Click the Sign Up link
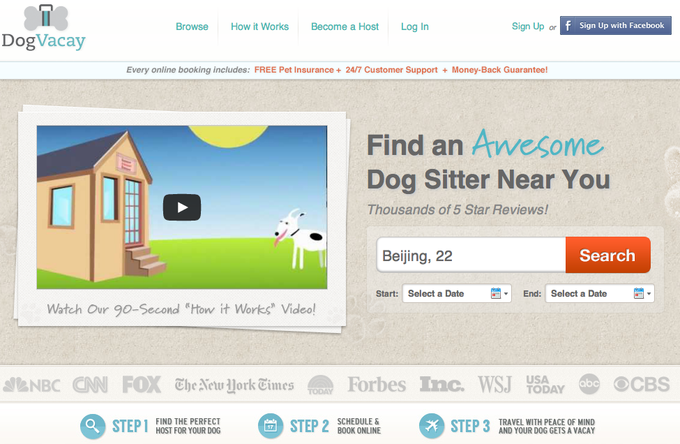Screen dimensions: 680x444 528,26
